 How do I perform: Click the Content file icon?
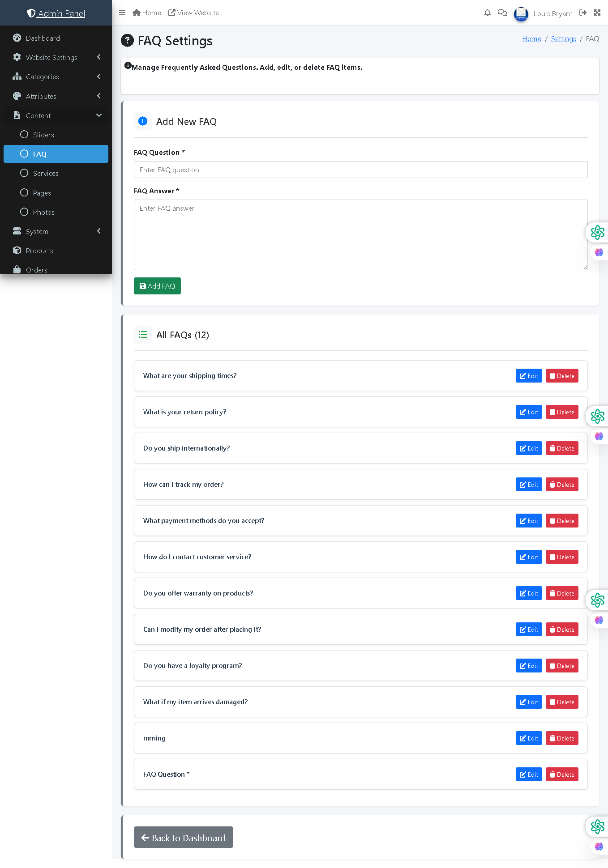pos(17,115)
